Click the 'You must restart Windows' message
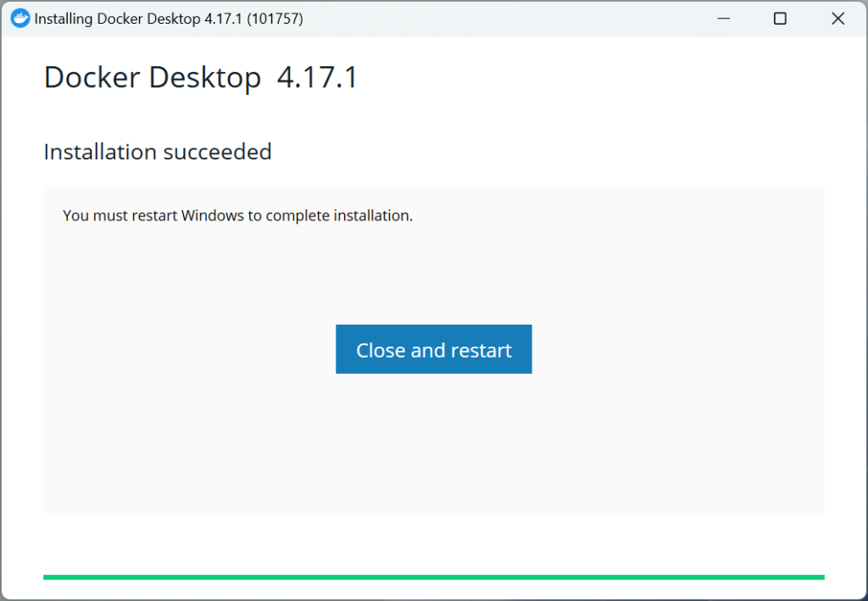The height and width of the screenshot is (601, 868). pos(238,215)
